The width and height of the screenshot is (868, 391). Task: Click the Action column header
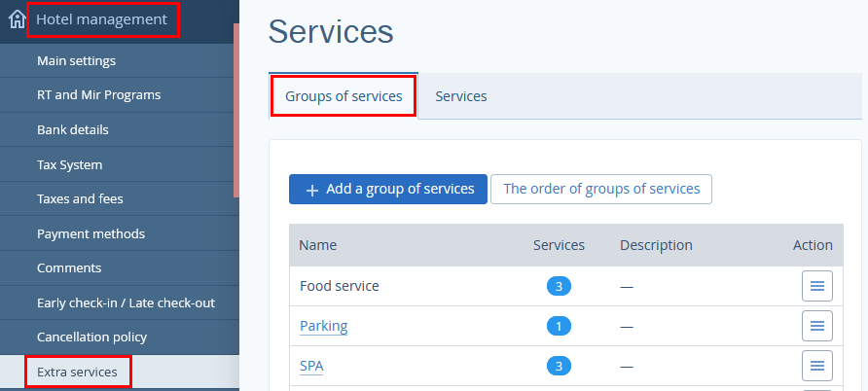click(813, 245)
